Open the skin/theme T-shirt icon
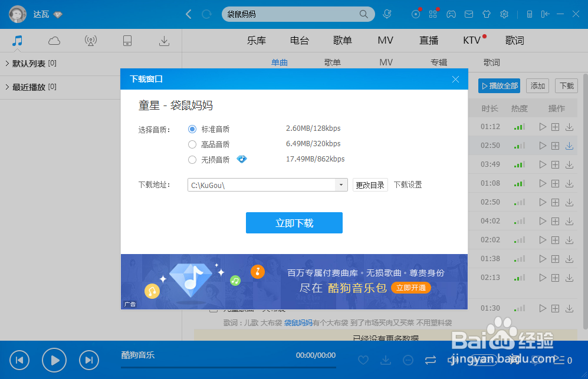Screen dimensions: 588x379 pyautogui.click(x=487, y=14)
